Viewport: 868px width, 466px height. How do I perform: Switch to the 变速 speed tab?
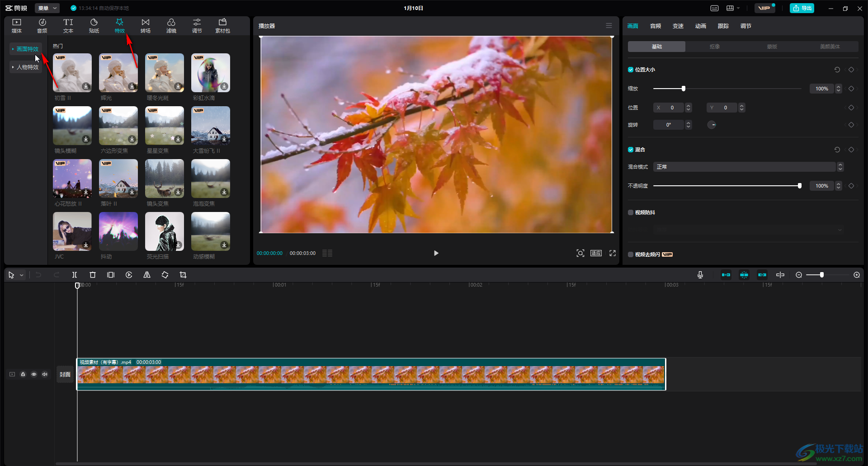(678, 26)
